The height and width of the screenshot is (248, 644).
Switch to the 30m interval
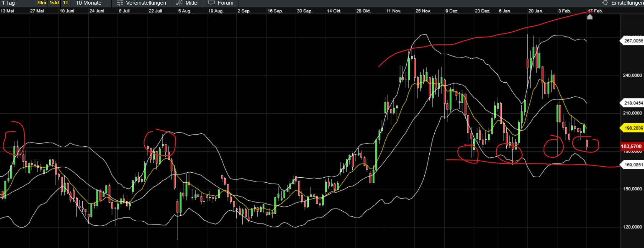42,3
